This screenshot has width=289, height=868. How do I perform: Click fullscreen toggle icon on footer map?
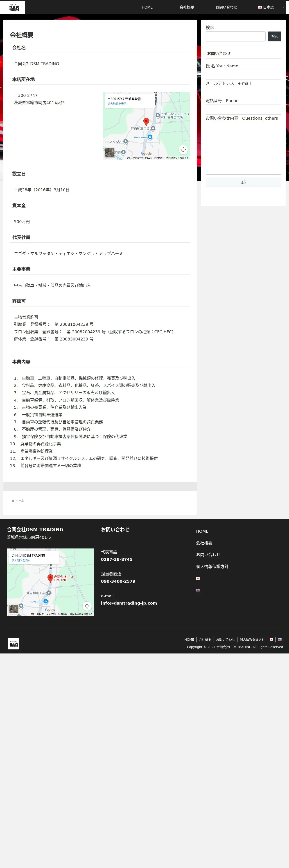[87, 606]
